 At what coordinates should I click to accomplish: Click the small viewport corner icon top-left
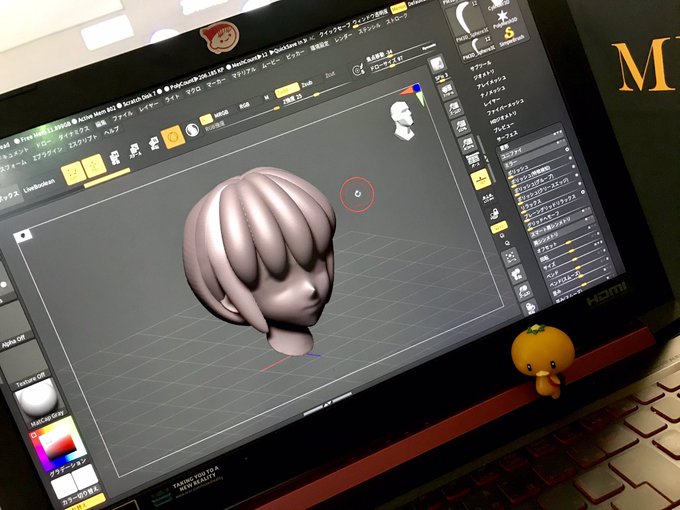click(23, 236)
